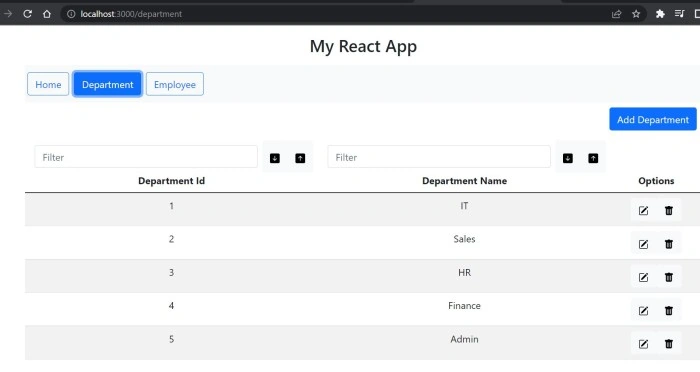Edit the Sales department row

(x=643, y=244)
